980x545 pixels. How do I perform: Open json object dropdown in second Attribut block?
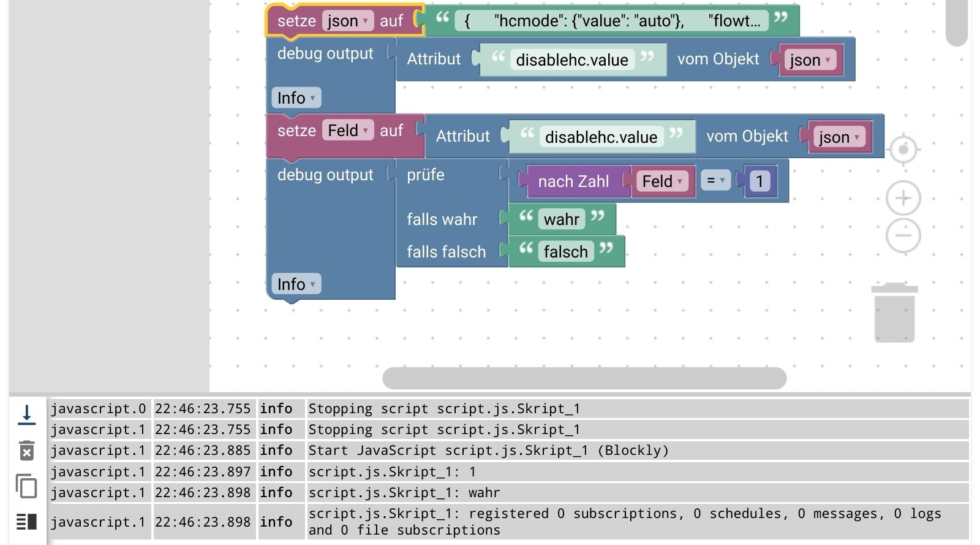coord(839,137)
